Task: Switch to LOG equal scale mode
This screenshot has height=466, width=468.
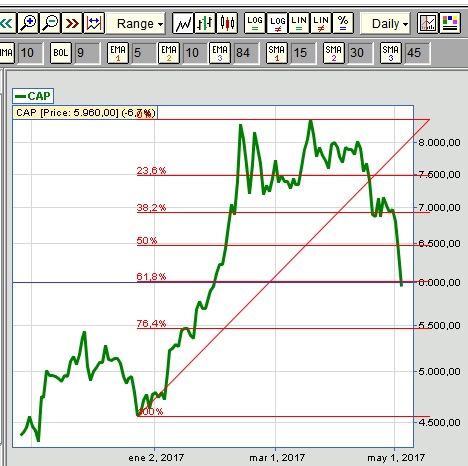Action: (x=255, y=23)
